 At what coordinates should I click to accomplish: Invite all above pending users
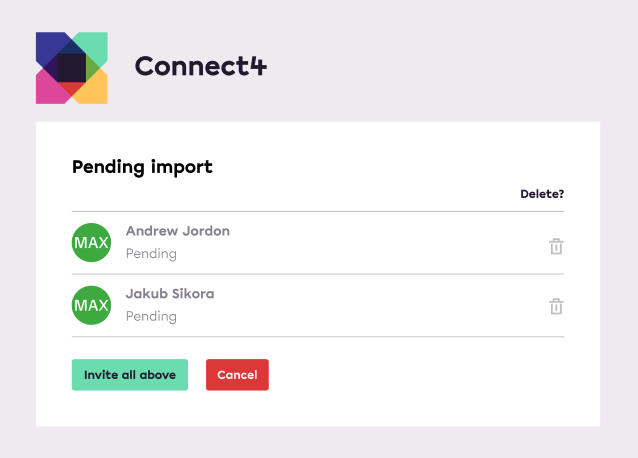coord(130,375)
